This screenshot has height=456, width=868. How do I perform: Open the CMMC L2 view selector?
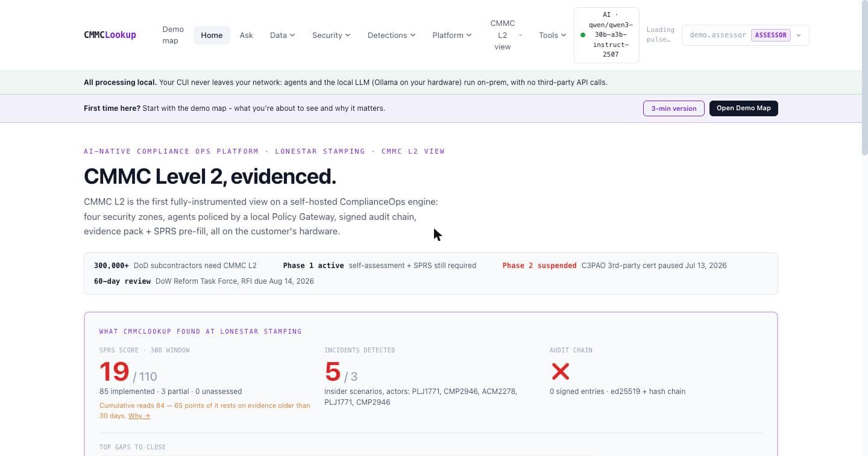point(506,35)
